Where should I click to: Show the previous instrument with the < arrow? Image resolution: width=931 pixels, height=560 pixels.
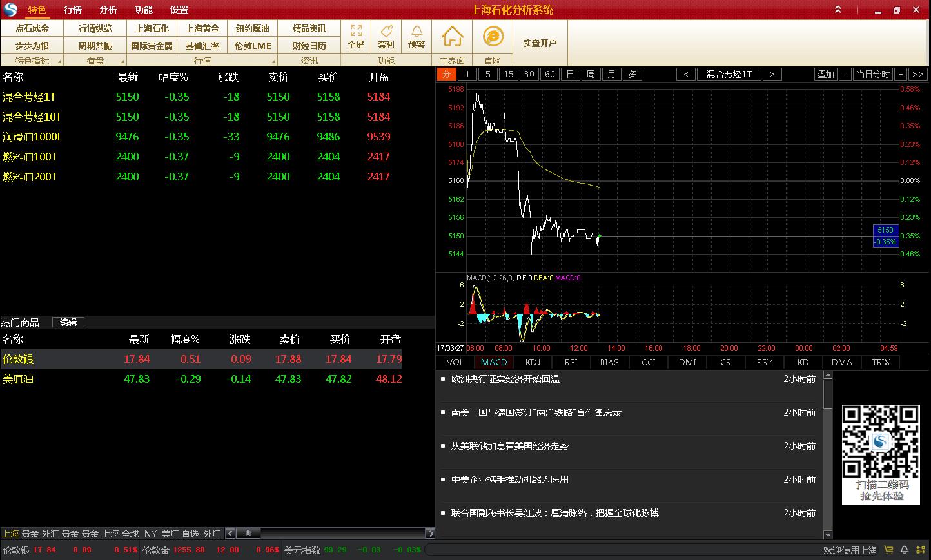(x=685, y=74)
